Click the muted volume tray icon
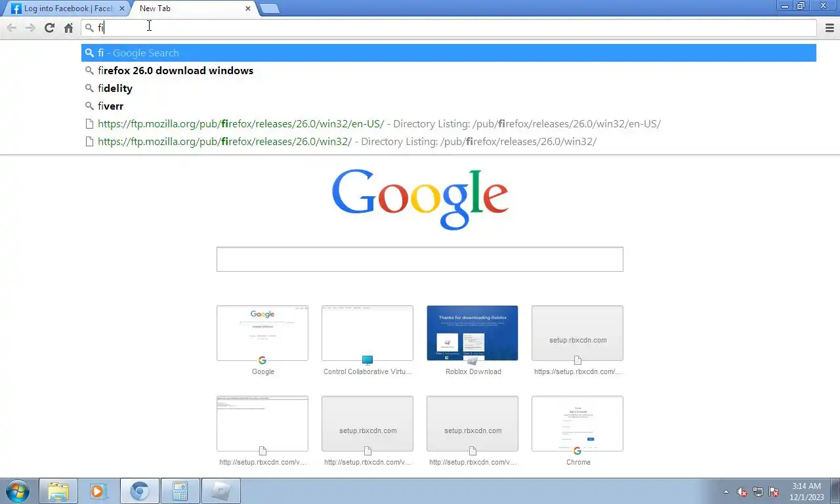Image resolution: width=840 pixels, height=504 pixels. click(x=742, y=492)
